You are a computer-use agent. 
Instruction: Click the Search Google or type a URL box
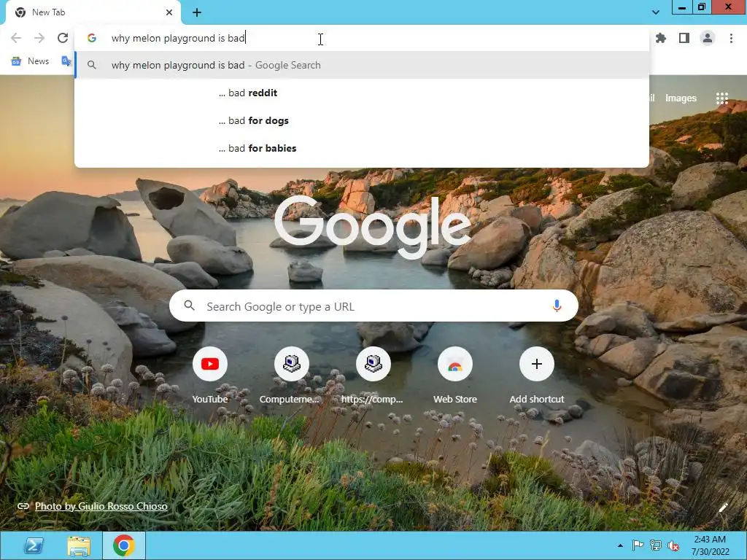[373, 306]
